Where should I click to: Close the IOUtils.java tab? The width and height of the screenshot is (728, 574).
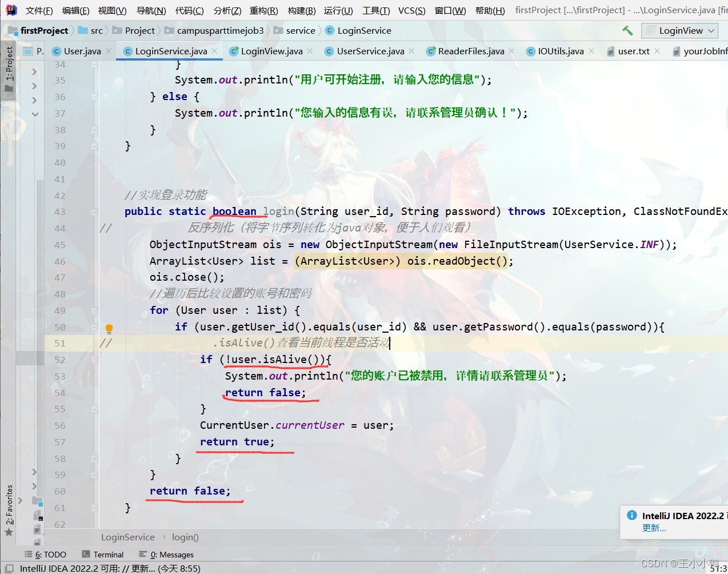pos(591,51)
